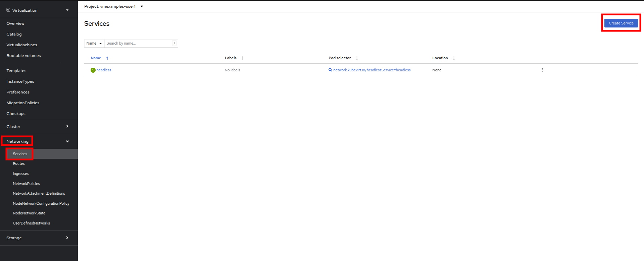Open the headless service link
644x261 pixels.
pos(104,70)
